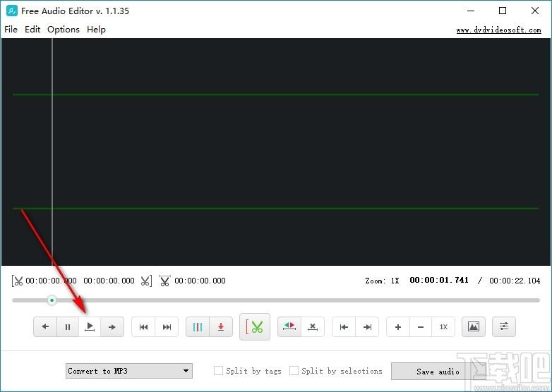Skip to the previous track marker
This screenshot has width=552, height=392.
click(143, 327)
